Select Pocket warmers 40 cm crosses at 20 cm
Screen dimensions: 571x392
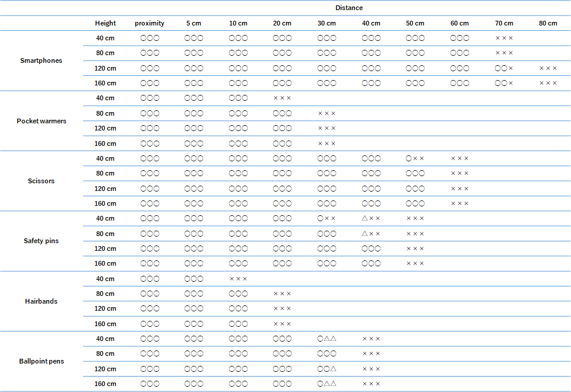(282, 98)
